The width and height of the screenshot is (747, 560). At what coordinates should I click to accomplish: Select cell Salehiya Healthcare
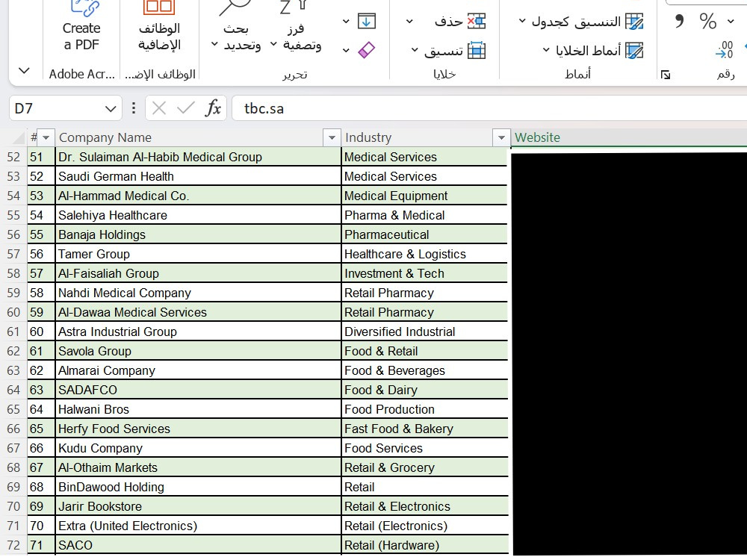(198, 215)
